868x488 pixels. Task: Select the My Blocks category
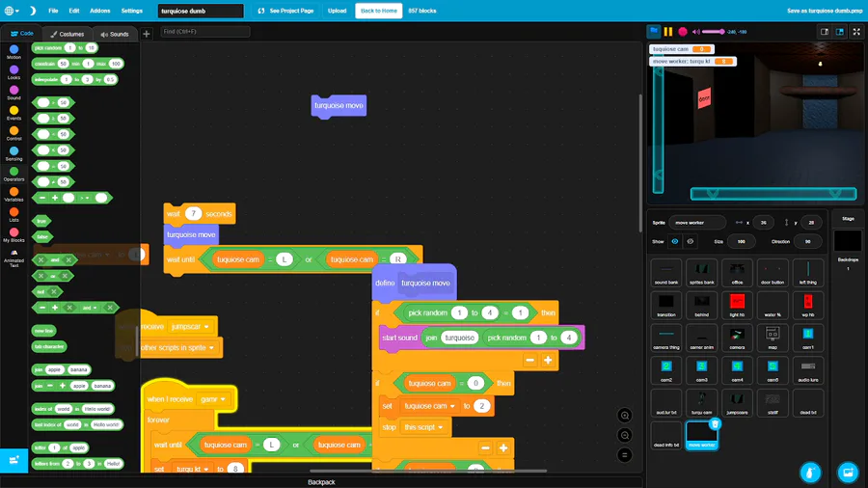pyautogui.click(x=14, y=235)
